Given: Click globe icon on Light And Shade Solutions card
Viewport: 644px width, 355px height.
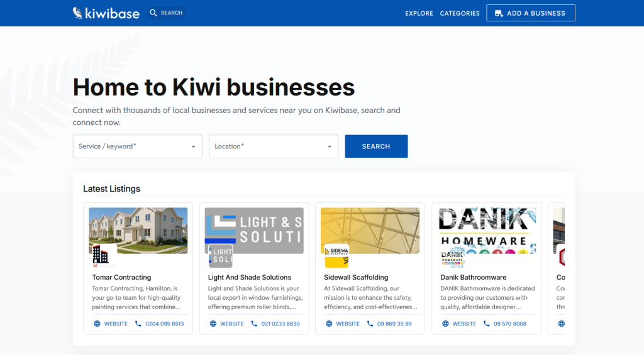Looking at the screenshot, I should coord(213,324).
